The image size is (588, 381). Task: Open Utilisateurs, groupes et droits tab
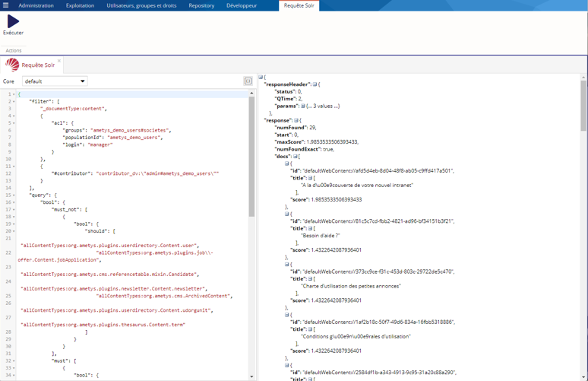point(141,5)
